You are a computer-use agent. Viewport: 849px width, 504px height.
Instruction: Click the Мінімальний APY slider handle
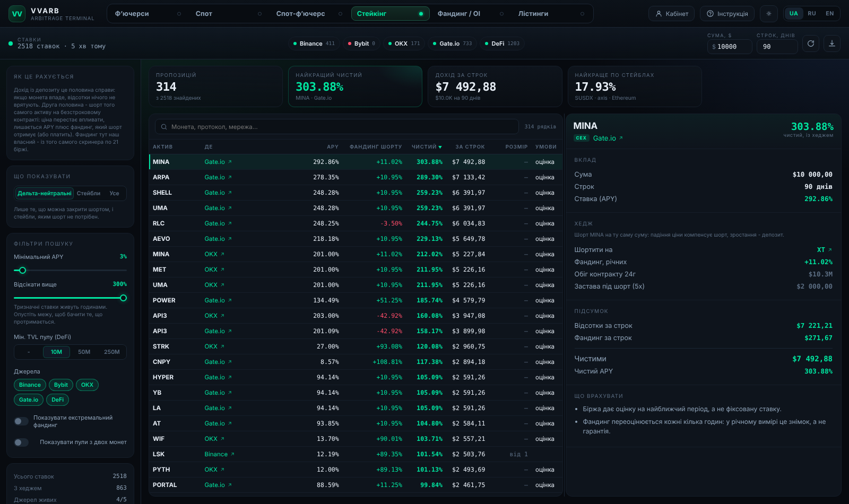coord(22,271)
